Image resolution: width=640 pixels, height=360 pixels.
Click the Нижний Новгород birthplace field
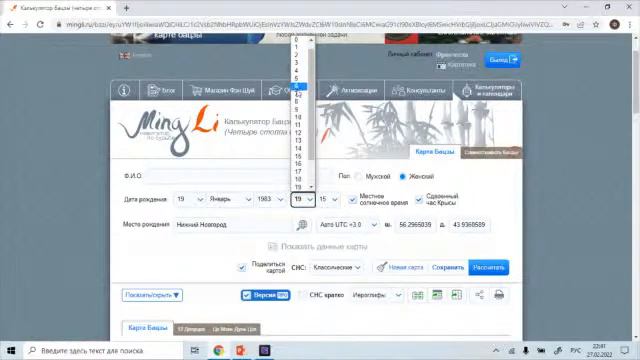pos(233,224)
